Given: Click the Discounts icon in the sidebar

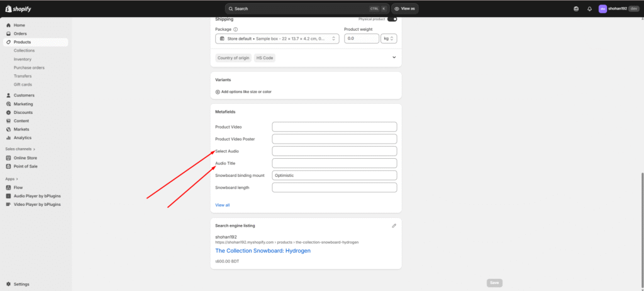Looking at the screenshot, I should [8, 112].
